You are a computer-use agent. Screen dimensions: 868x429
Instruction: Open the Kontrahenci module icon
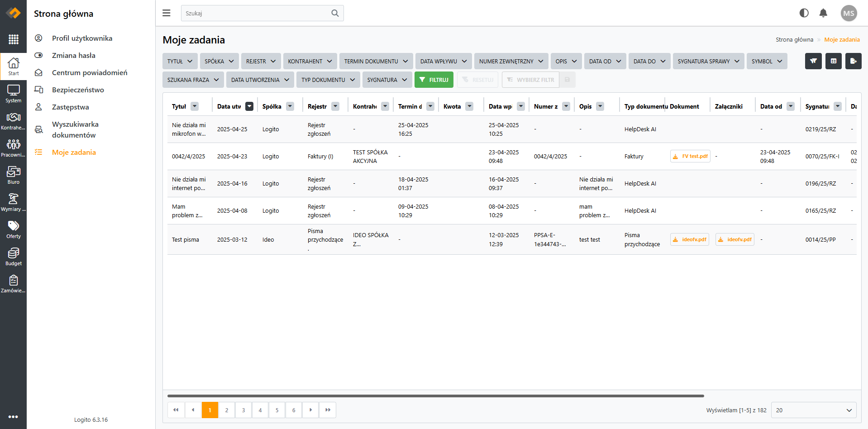pyautogui.click(x=14, y=121)
